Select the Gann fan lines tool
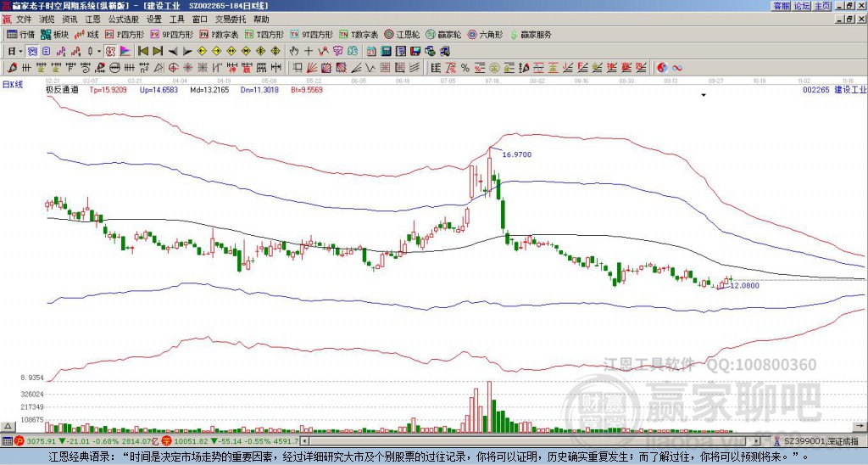This screenshot has height=465, width=868. point(312,68)
